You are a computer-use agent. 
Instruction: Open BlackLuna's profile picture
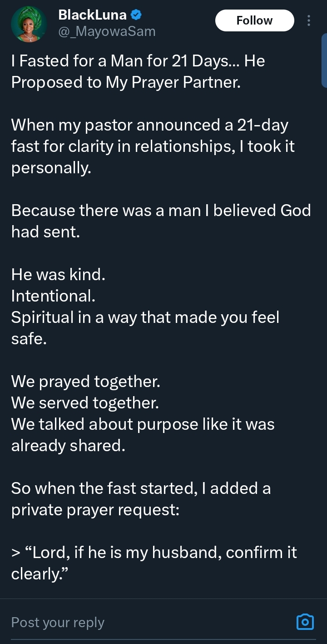pyautogui.click(x=29, y=24)
